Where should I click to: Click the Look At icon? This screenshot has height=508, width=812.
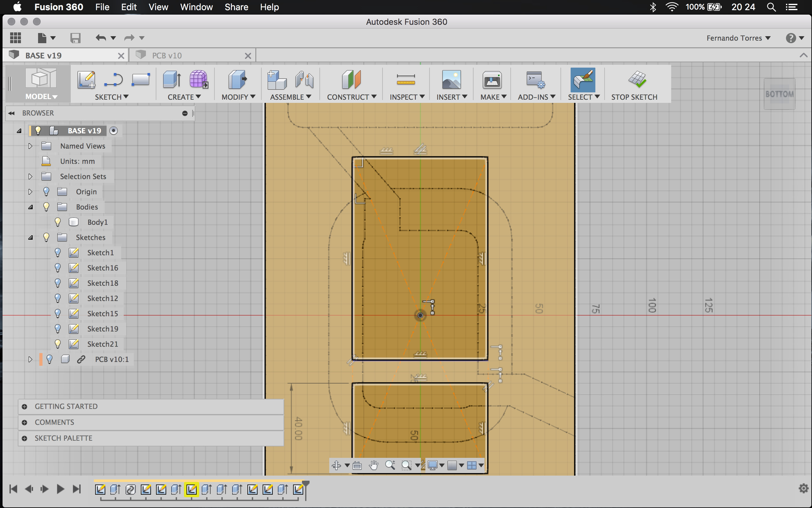[x=357, y=465]
